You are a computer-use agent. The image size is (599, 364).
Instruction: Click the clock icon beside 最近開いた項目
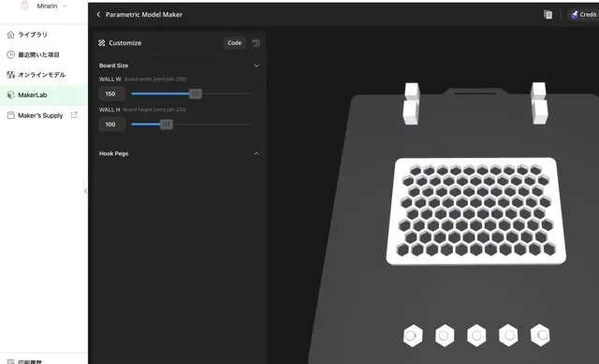coord(10,54)
